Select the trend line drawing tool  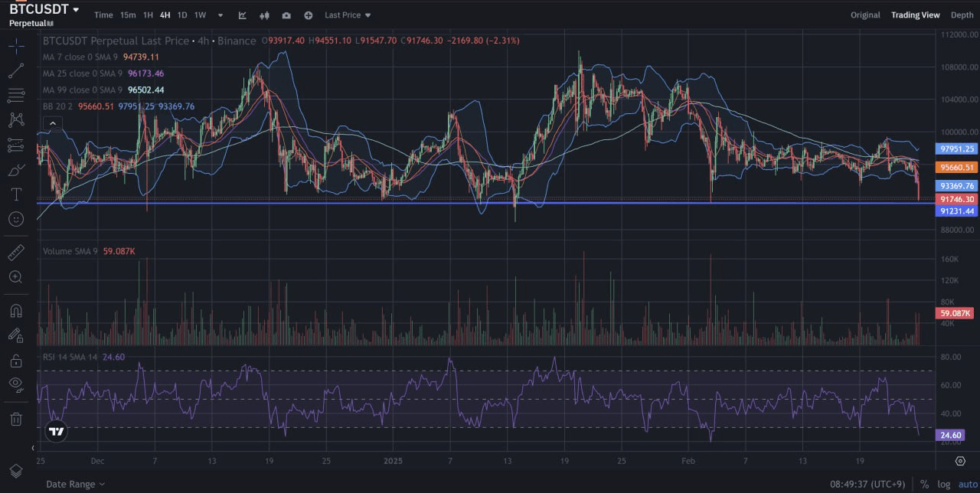pyautogui.click(x=16, y=71)
